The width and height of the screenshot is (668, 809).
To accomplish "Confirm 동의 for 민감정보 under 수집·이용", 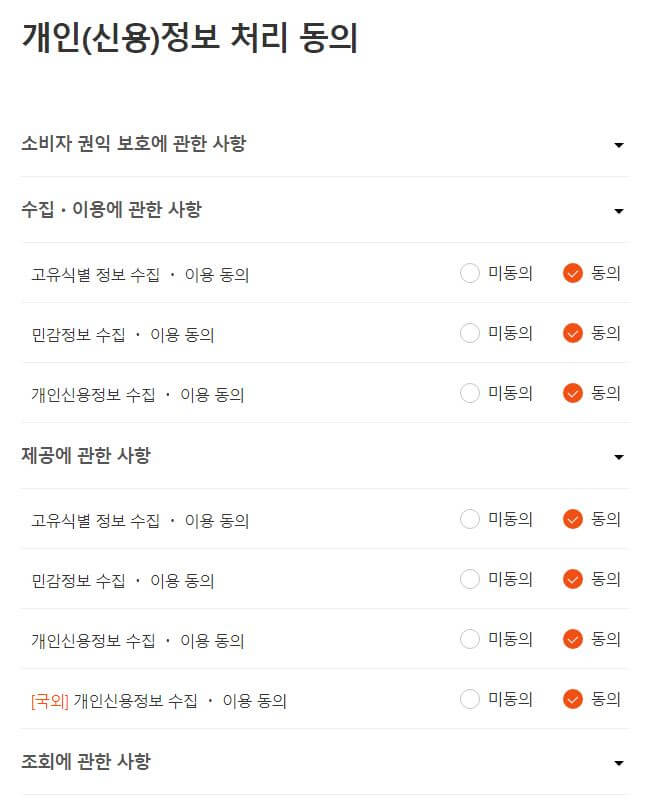I will coord(572,333).
